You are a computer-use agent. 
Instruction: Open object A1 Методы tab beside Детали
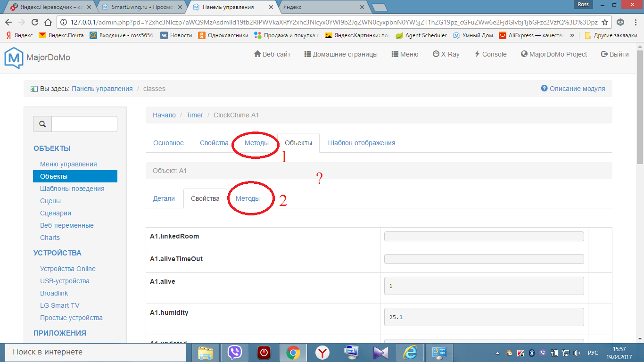point(248,198)
